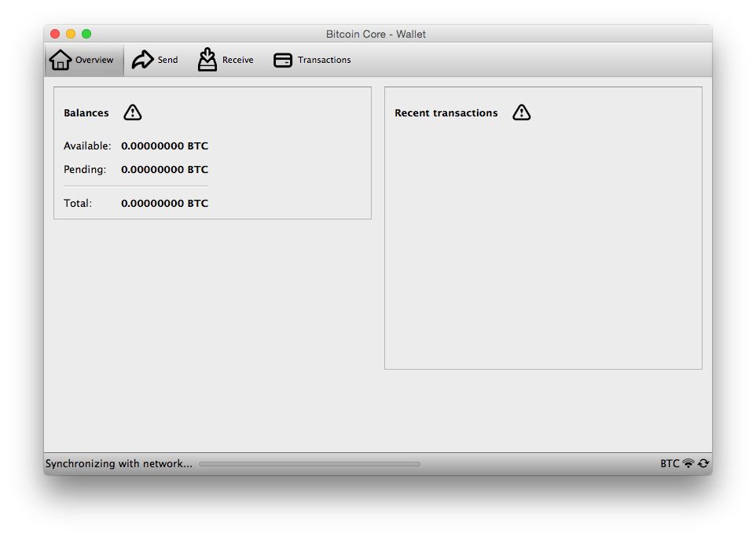Image resolution: width=756 pixels, height=538 pixels.
Task: Maximize the Bitcoin Core window with green button
Action: point(86,34)
